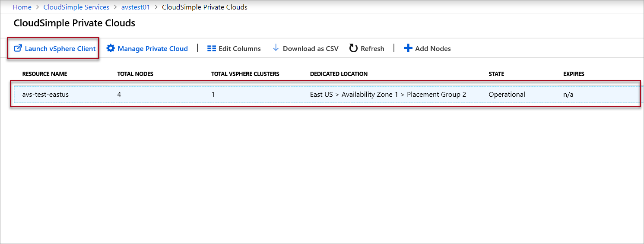This screenshot has height=244, width=644.
Task: Choose Edit Columns label
Action: pos(240,48)
